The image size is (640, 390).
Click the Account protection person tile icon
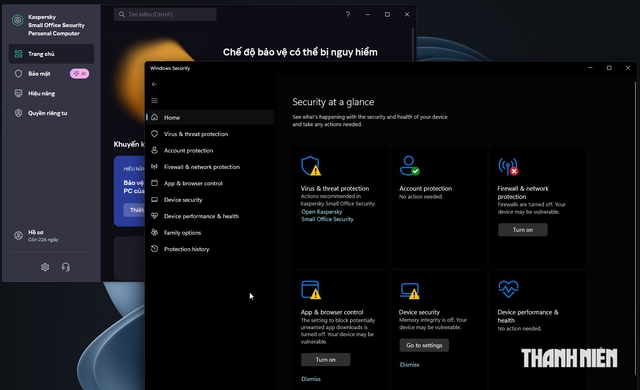point(409,166)
